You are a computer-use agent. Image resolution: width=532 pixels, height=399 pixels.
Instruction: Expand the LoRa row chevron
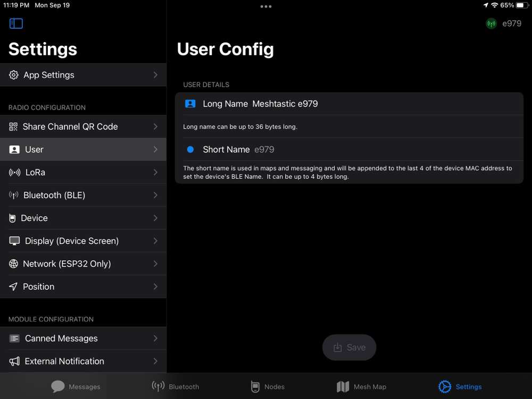[155, 172]
